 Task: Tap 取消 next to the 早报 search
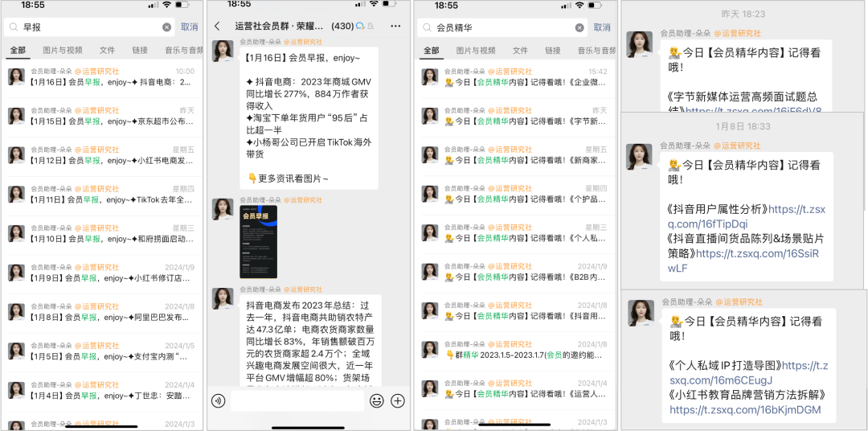(x=190, y=27)
